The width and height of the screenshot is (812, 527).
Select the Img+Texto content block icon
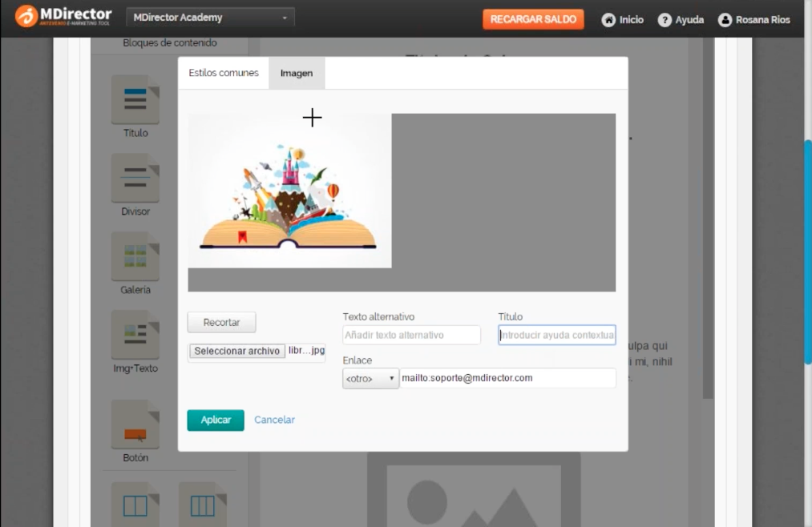(135, 335)
